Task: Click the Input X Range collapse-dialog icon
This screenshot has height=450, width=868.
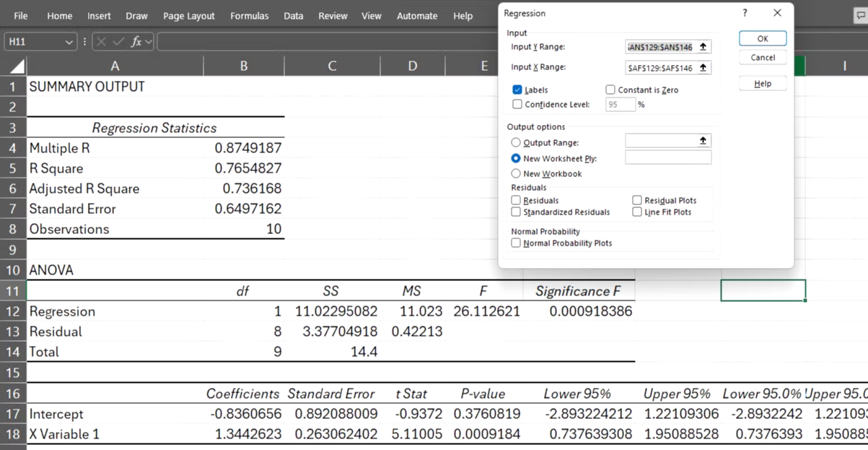Action: (703, 68)
